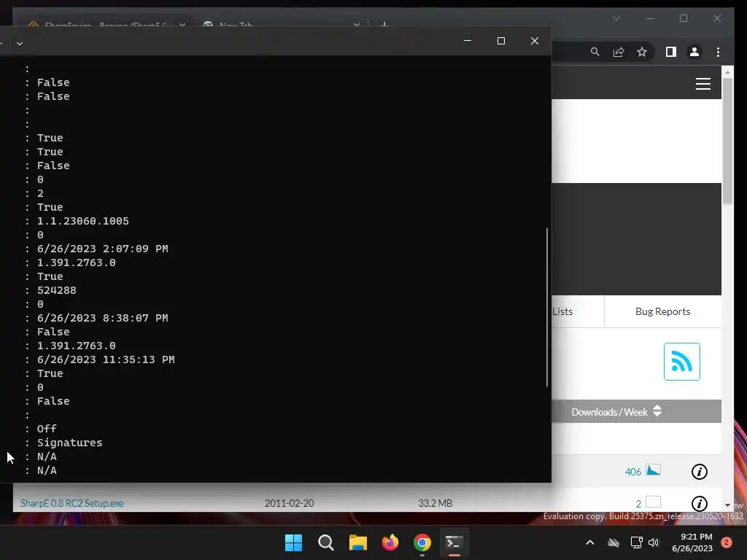Bookmark this page with the star icon
747x560 pixels.
[x=642, y=52]
